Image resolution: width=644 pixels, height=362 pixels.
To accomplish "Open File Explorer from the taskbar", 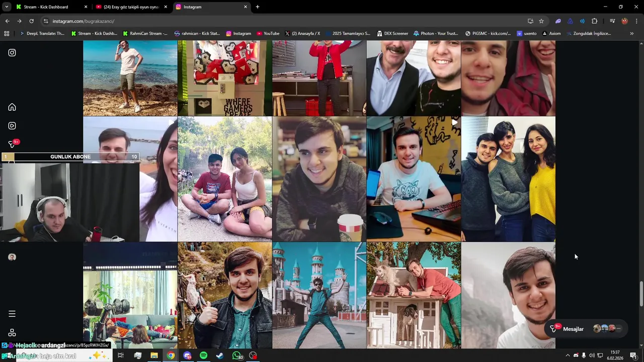I will (x=154, y=355).
